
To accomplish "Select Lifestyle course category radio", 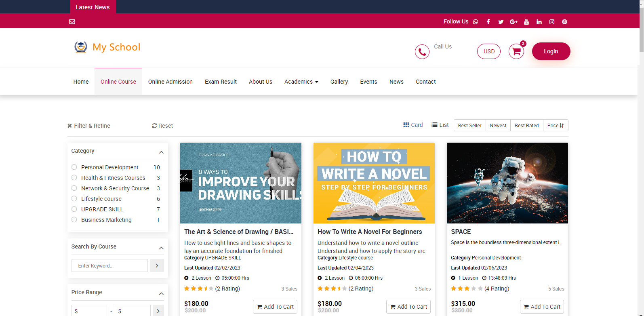I will point(74,199).
